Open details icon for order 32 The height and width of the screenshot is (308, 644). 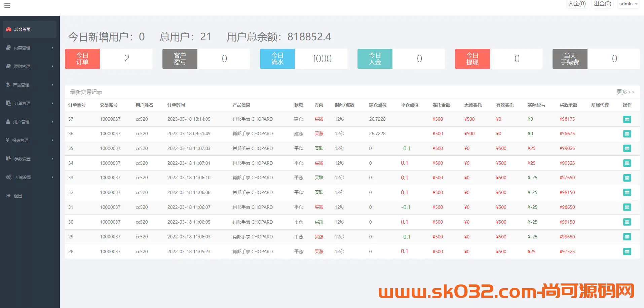pyautogui.click(x=627, y=192)
